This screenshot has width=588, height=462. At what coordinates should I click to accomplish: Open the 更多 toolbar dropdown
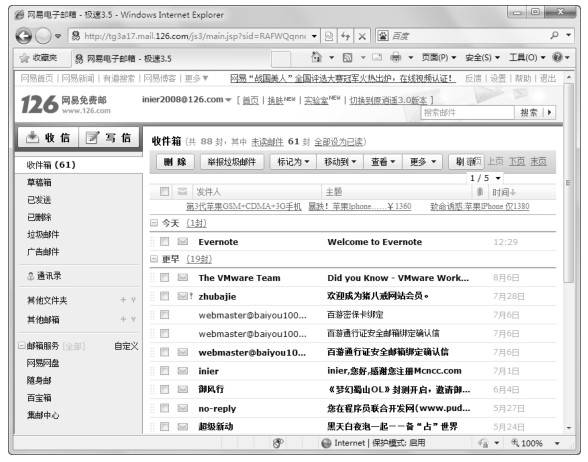click(423, 162)
